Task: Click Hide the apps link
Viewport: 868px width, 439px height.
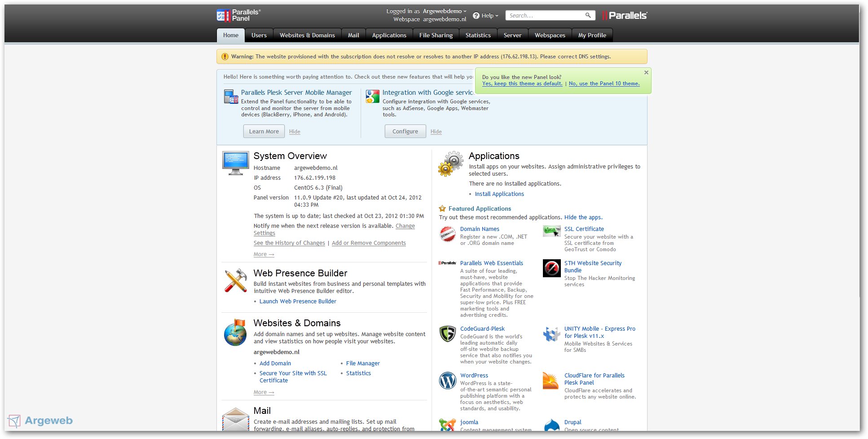Action: point(583,217)
